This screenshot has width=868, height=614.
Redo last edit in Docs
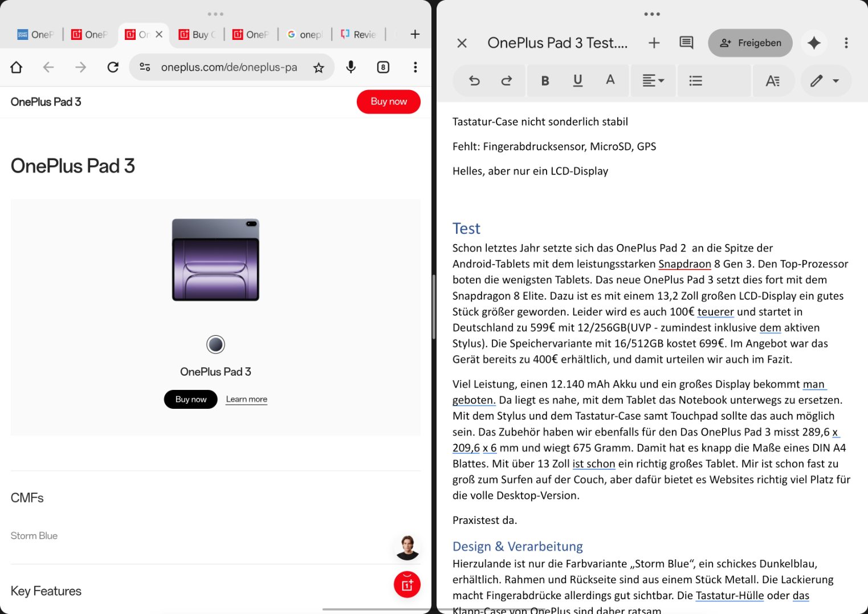click(x=506, y=80)
